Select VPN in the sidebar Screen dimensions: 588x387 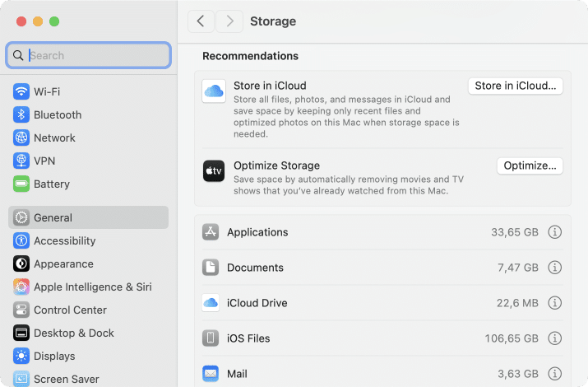tap(89, 161)
